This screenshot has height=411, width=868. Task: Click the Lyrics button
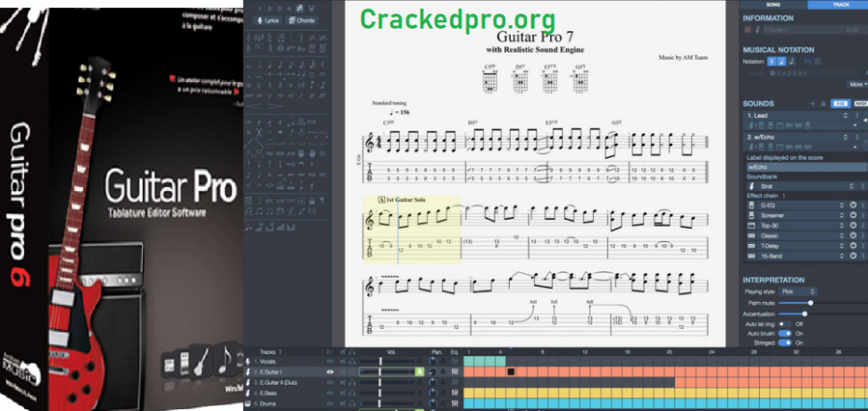(269, 21)
